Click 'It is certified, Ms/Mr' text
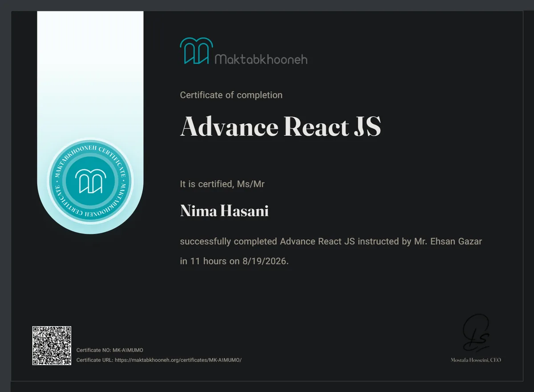Screen dimensions: 534x392 [x=222, y=184]
